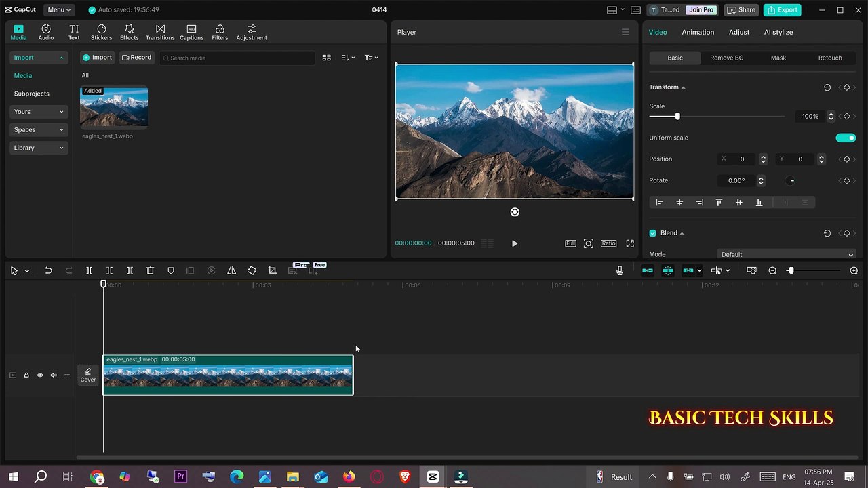Click the Record button in media panel
The width and height of the screenshot is (868, 488).
[x=136, y=58]
